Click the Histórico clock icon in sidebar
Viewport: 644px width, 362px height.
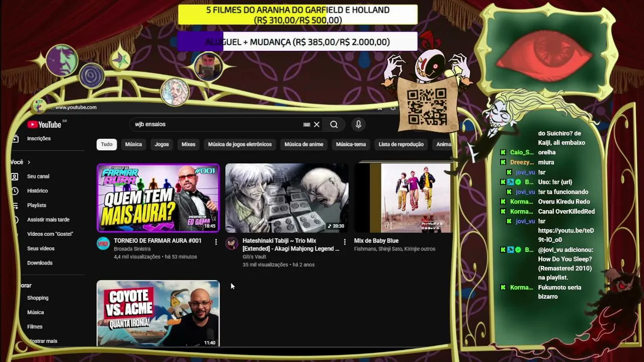pos(15,191)
